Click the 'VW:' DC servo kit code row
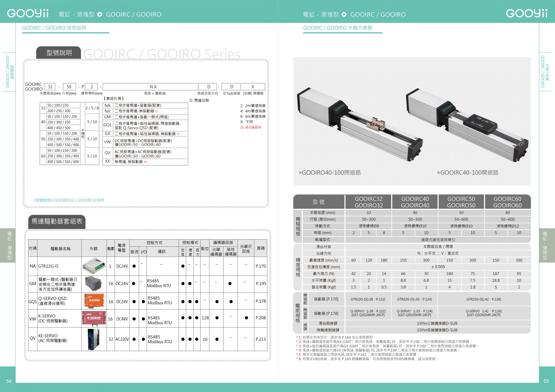The width and height of the screenshot is (555, 392). (x=145, y=142)
